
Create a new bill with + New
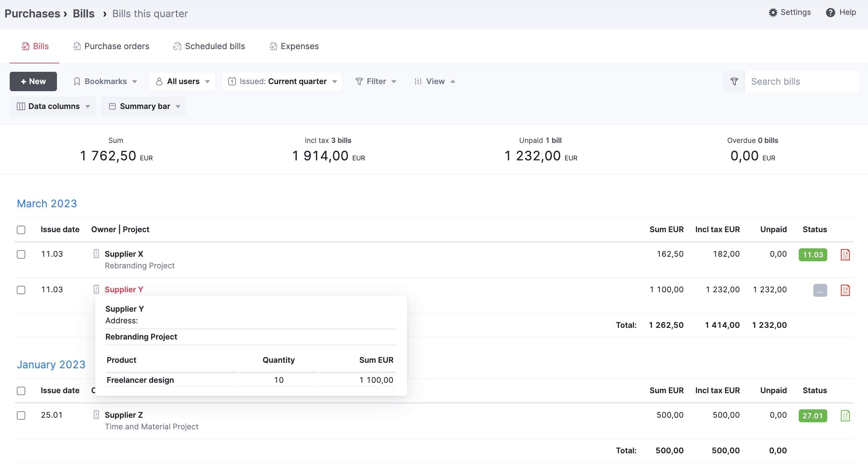[33, 81]
